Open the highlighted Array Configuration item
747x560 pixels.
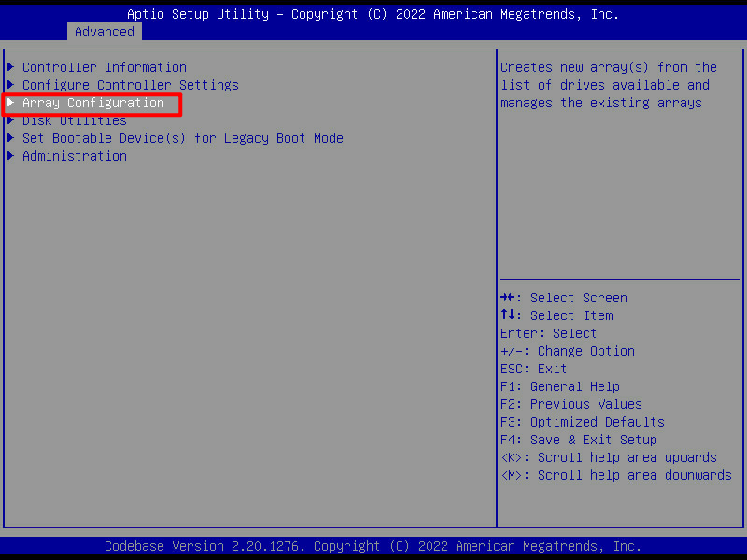point(92,103)
